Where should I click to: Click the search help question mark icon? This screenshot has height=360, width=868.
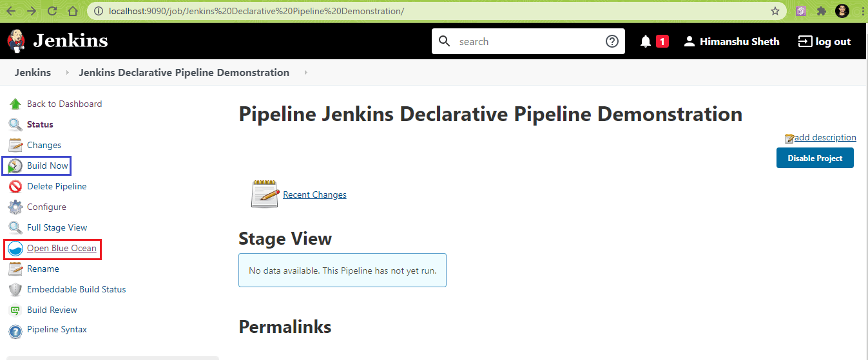click(x=612, y=41)
